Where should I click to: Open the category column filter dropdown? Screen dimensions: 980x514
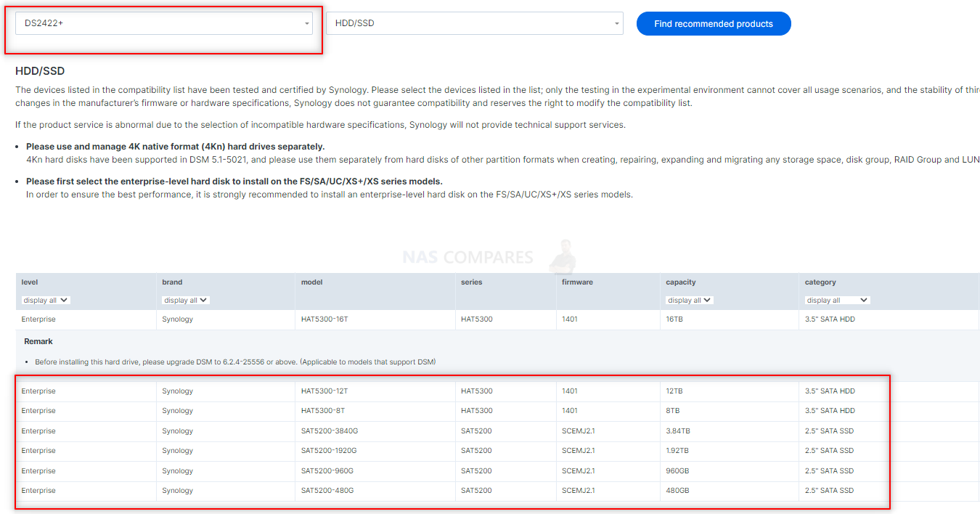pos(838,300)
